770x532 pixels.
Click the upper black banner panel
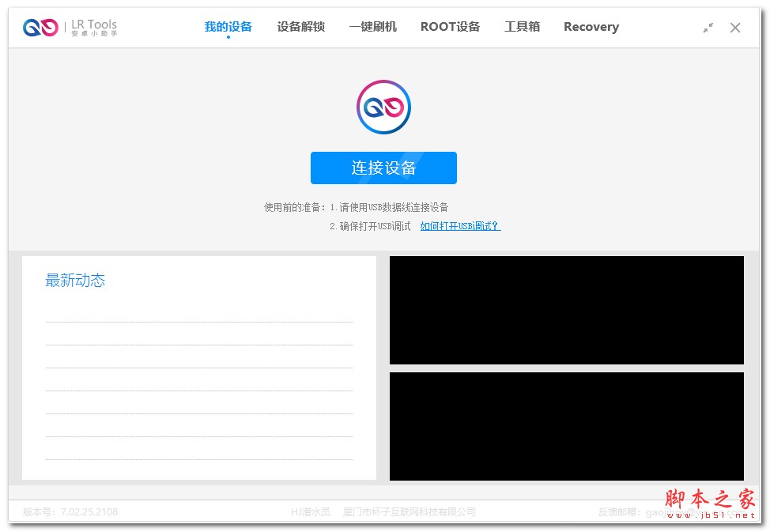tap(567, 310)
